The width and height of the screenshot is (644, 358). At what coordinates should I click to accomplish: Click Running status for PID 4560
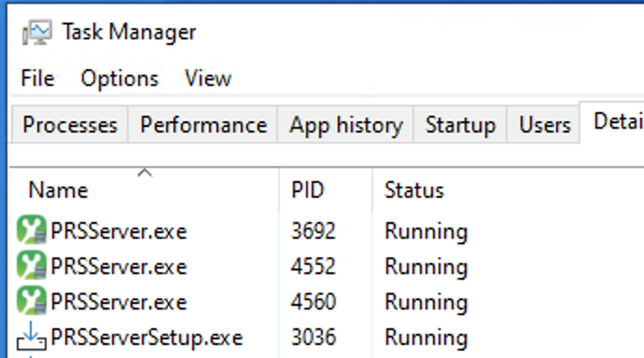click(426, 303)
